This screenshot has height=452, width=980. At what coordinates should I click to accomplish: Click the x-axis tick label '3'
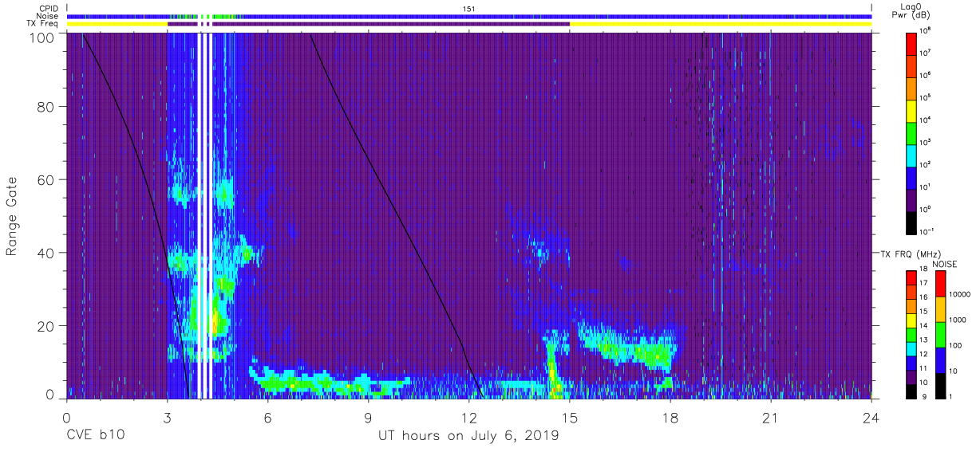tap(167, 417)
